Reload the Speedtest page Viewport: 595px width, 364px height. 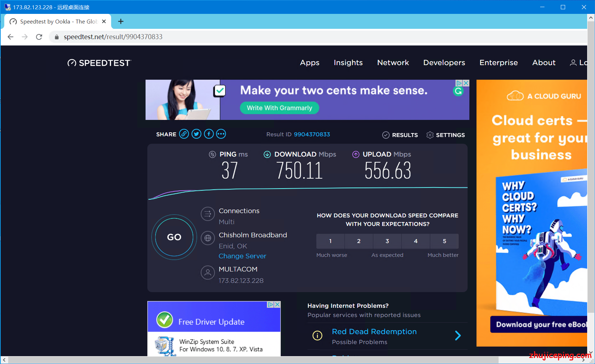tap(39, 37)
